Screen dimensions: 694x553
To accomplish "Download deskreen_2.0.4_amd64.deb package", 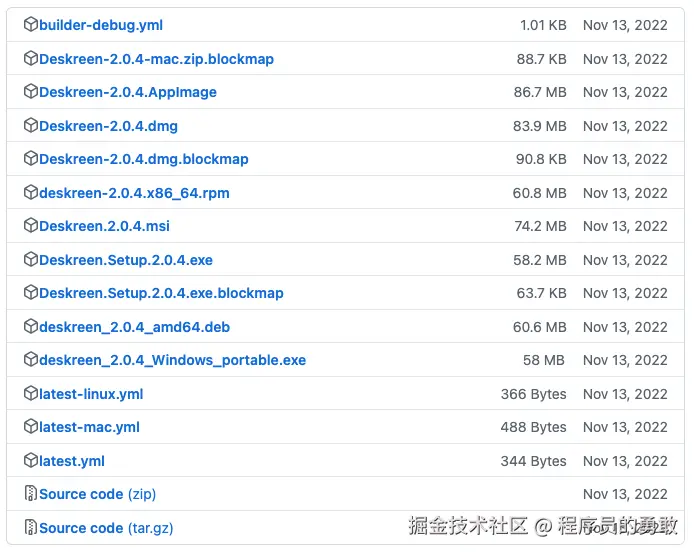I will [x=135, y=327].
